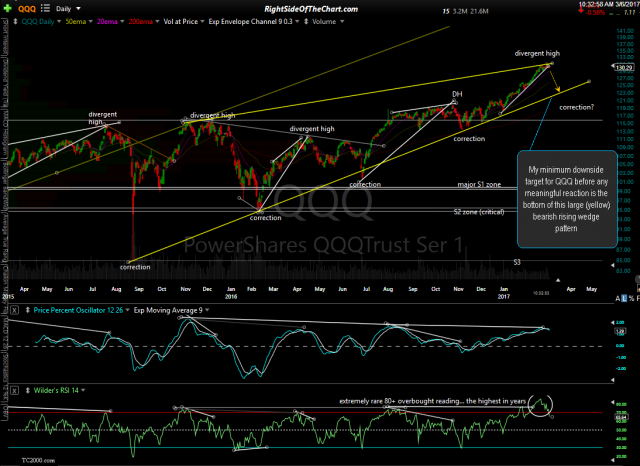Click the 'extremely rare 80+ overbought reading' note
Image resolution: width=640 pixels, height=466 pixels.
(x=432, y=401)
